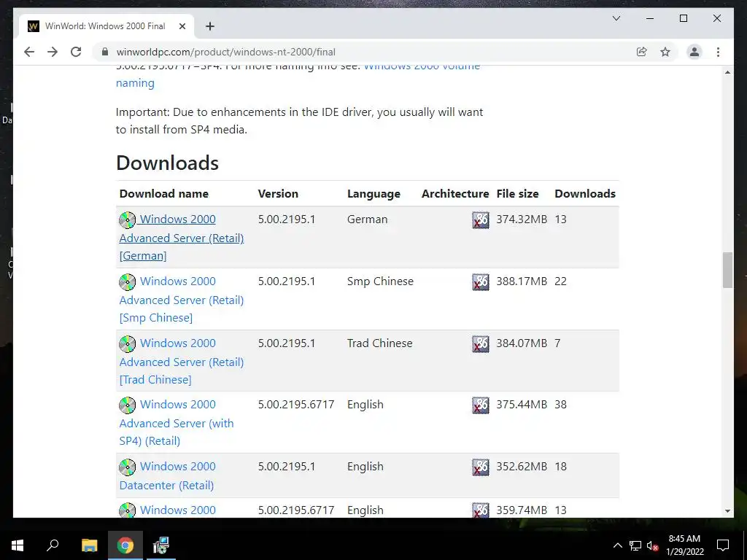Open Advanced Server with SP4 download
This screenshot has width=747, height=560.
[x=177, y=422]
